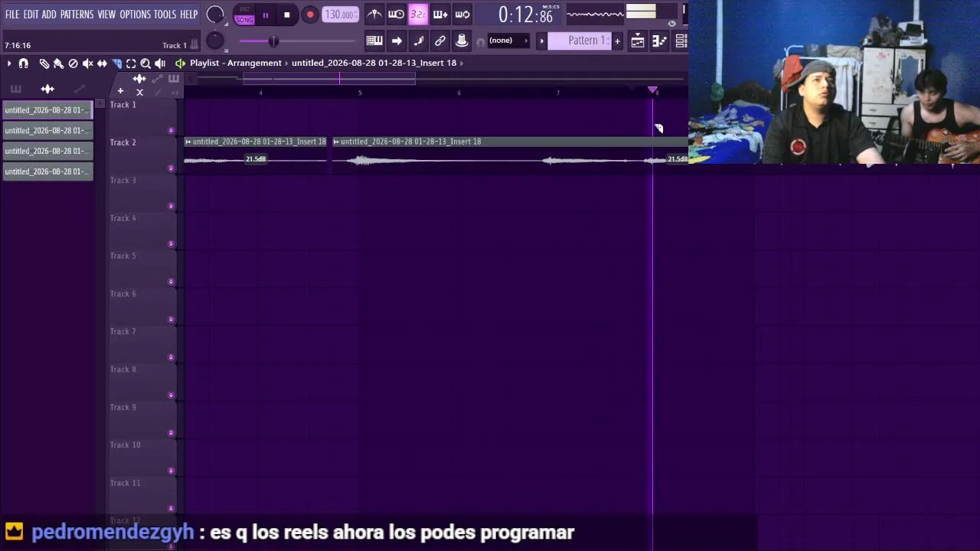
Task: Click the oscilloscope waveform display
Action: [595, 14]
